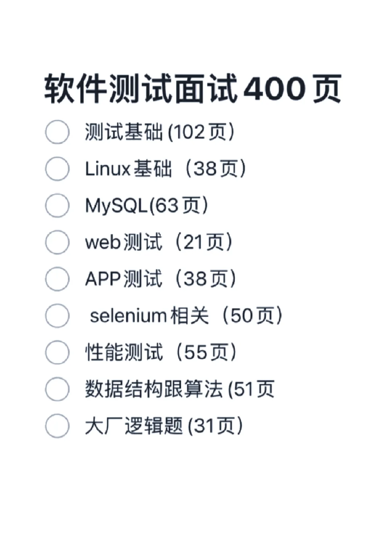Click the web测试 (21页) text

click(159, 242)
